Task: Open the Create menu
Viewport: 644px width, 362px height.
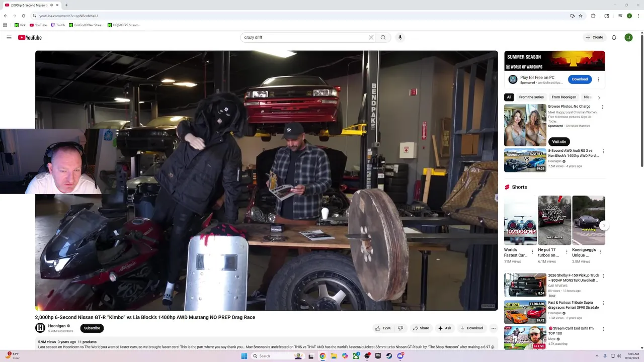Action: [594, 37]
